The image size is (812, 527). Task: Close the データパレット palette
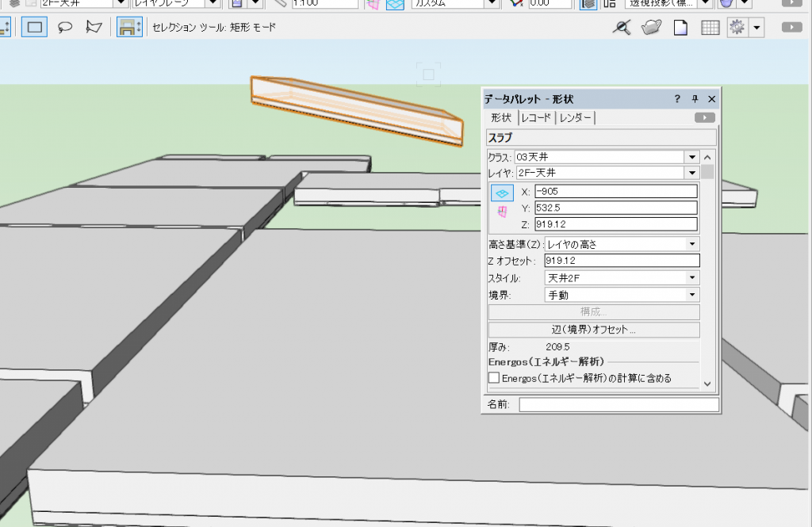(711, 99)
